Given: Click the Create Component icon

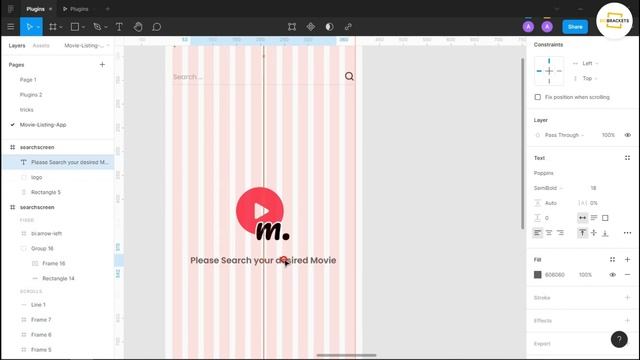Looking at the screenshot, I should [x=311, y=27].
